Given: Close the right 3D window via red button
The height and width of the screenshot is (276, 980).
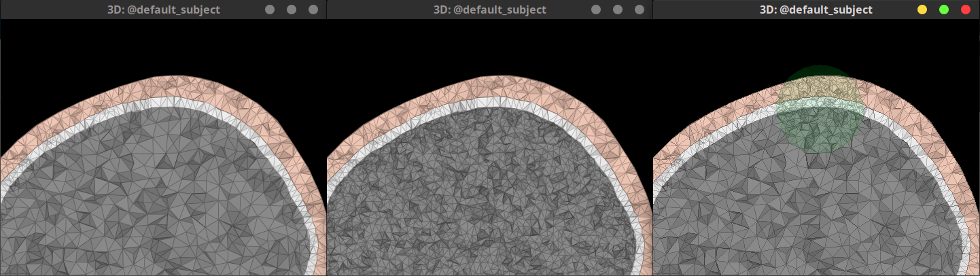Looking at the screenshot, I should [965, 10].
